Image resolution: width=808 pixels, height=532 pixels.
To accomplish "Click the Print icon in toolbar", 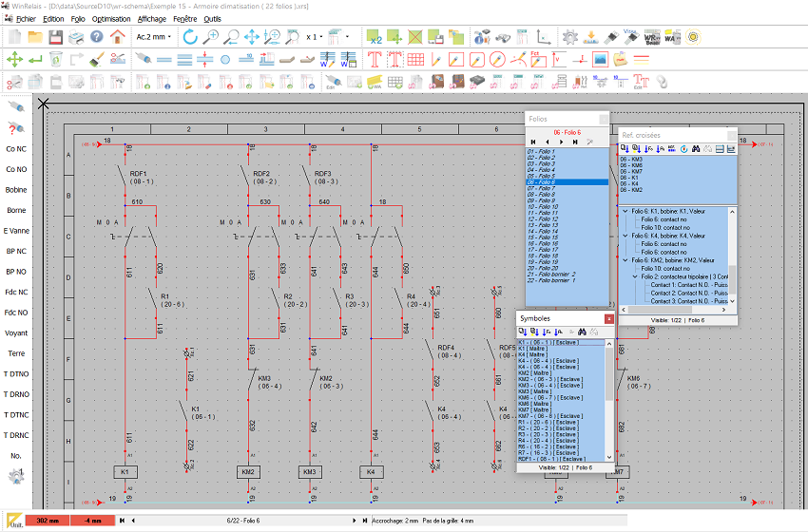I will coord(76,37).
